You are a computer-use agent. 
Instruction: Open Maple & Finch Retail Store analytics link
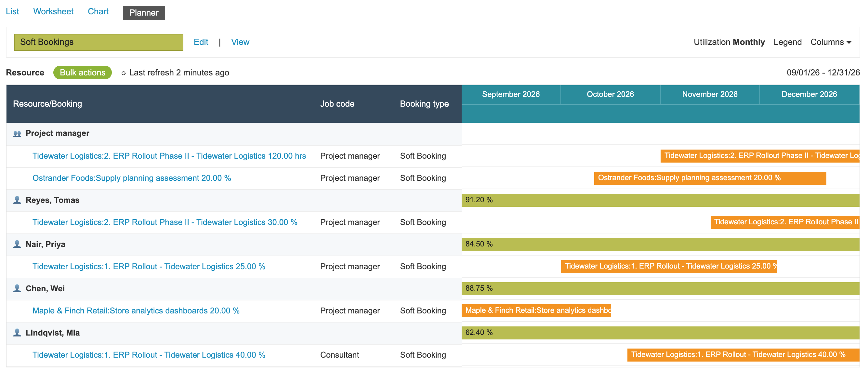[x=136, y=311]
